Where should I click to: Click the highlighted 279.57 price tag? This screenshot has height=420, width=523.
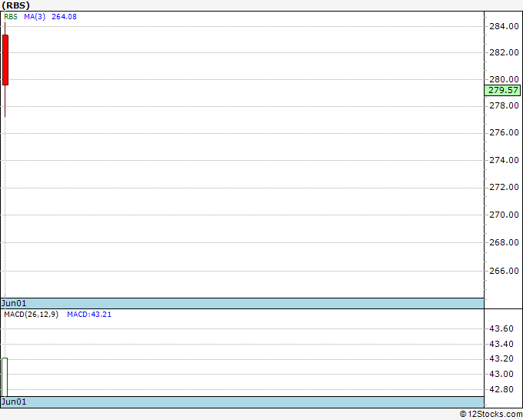click(x=503, y=90)
